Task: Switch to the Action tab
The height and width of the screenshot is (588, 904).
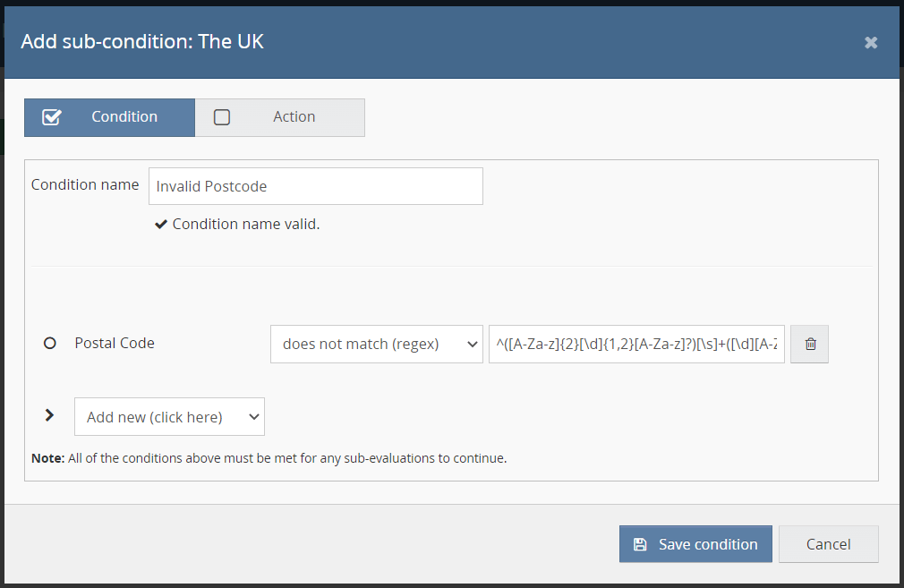Action: [294, 116]
